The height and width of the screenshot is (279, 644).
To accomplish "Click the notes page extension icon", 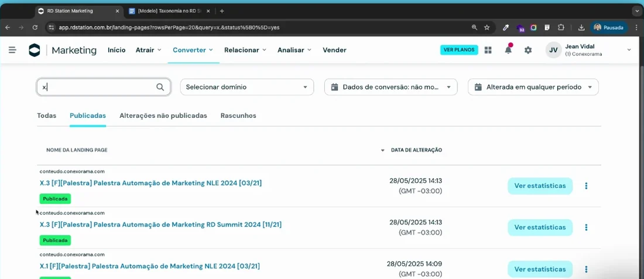I will click(547, 28).
